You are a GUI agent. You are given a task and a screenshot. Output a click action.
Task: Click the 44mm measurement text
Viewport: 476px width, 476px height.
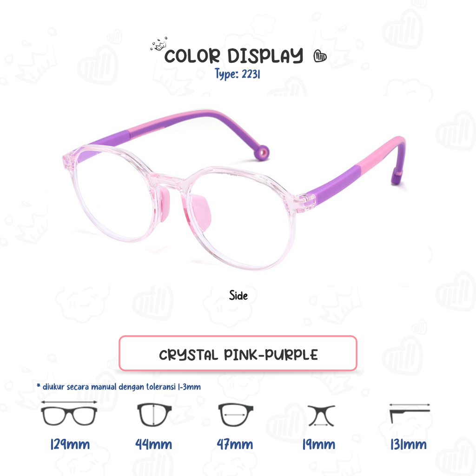pos(153,444)
